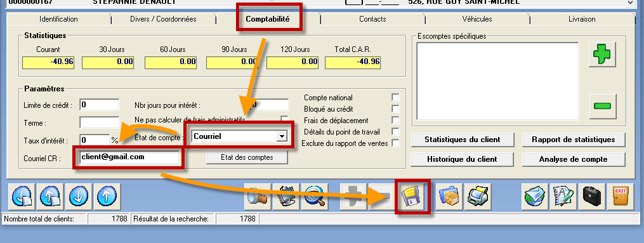The image size is (644, 243).
Task: Click the envelope mail icon
Action: (x=535, y=197)
